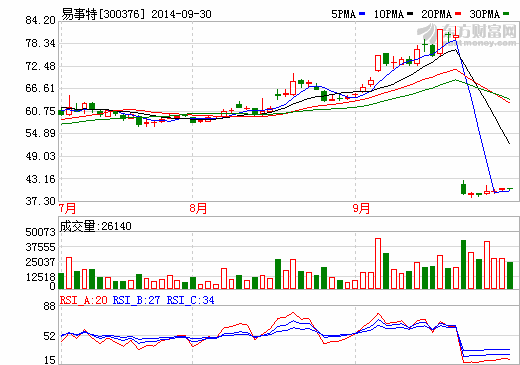Click the 7月 month marker
The image size is (520, 365).
click(x=67, y=209)
